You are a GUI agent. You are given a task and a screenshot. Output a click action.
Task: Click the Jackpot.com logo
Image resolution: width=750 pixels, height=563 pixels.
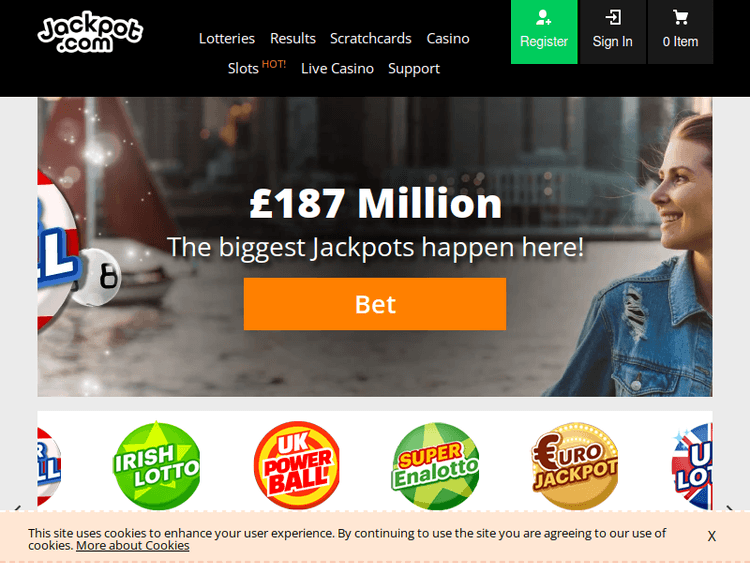pyautogui.click(x=90, y=32)
